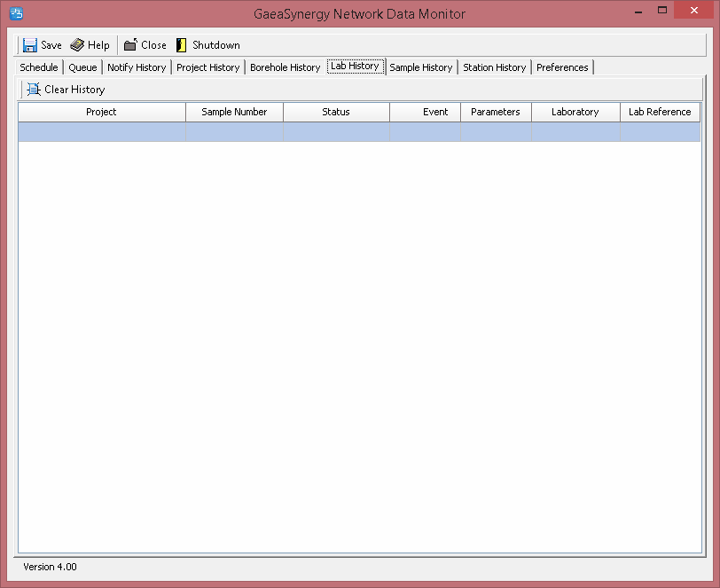The width and height of the screenshot is (720, 588).
Task: Click the highlighted row's Status cell
Action: tap(336, 132)
